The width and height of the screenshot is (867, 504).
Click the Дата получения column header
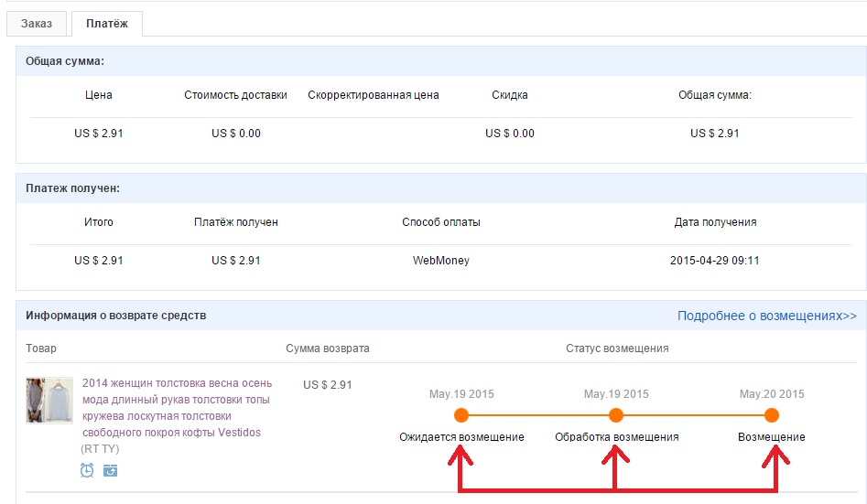(x=715, y=222)
